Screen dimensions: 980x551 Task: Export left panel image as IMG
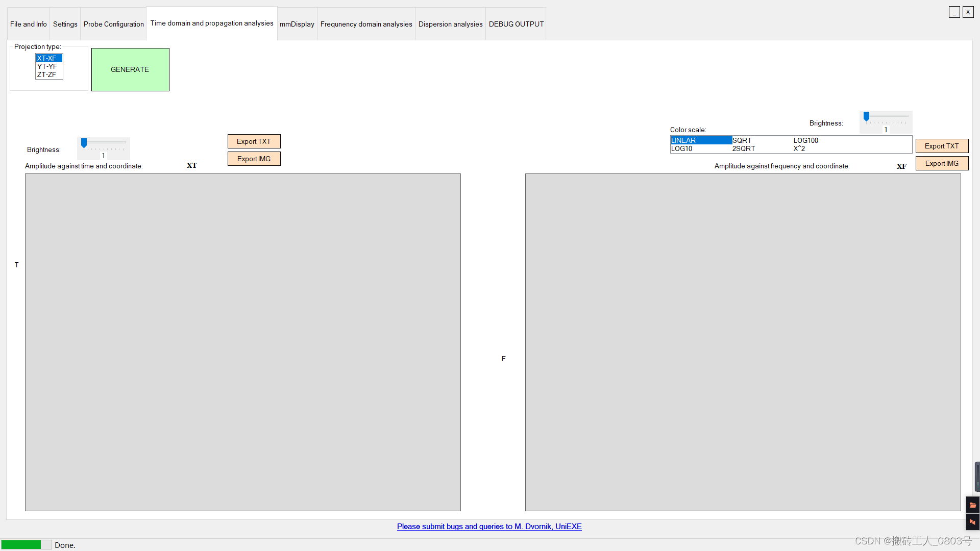(x=254, y=158)
